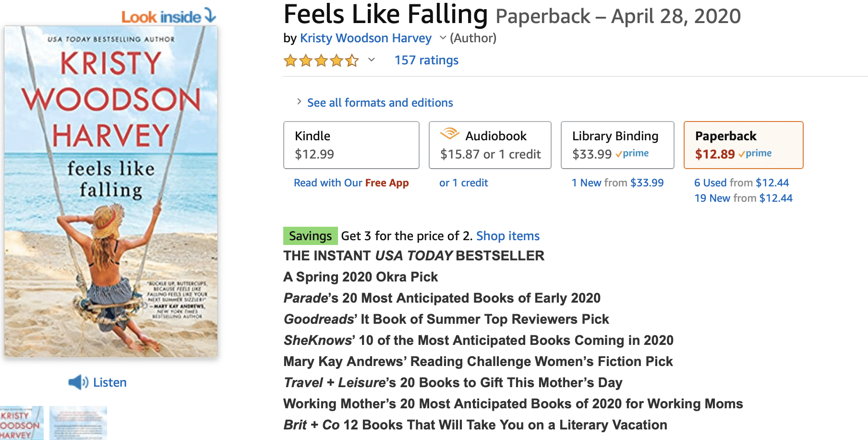Click the main book cover image
Image resolution: width=868 pixels, height=440 pixels.
coord(111,192)
